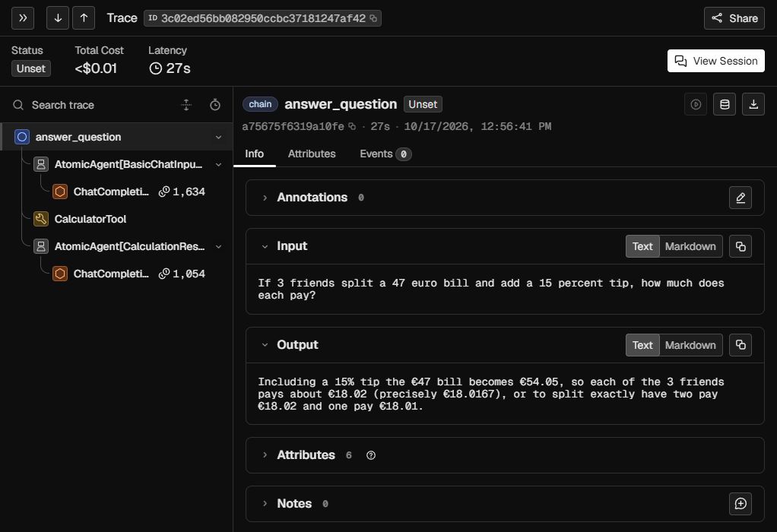Image resolution: width=777 pixels, height=532 pixels.
Task: Copy the trace ID
Action: (373, 18)
